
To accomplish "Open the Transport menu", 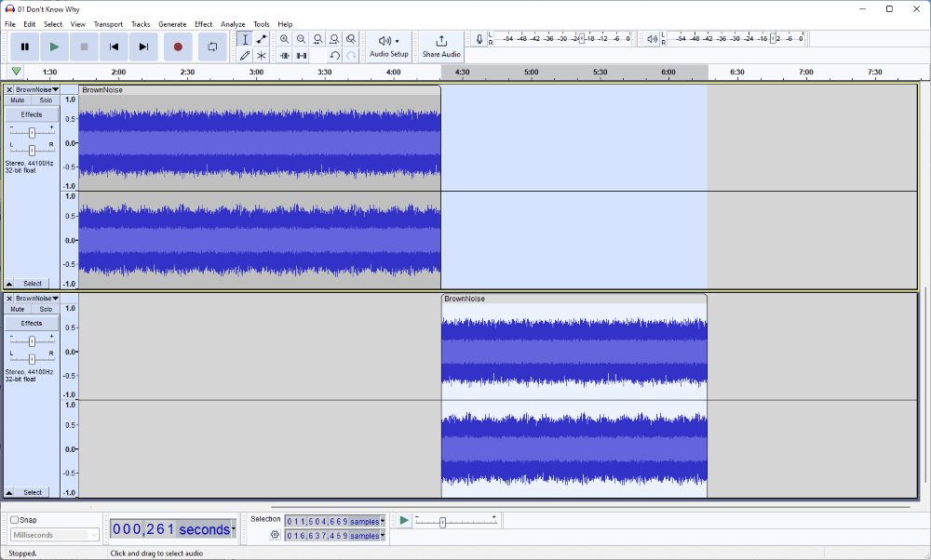I will tap(108, 24).
